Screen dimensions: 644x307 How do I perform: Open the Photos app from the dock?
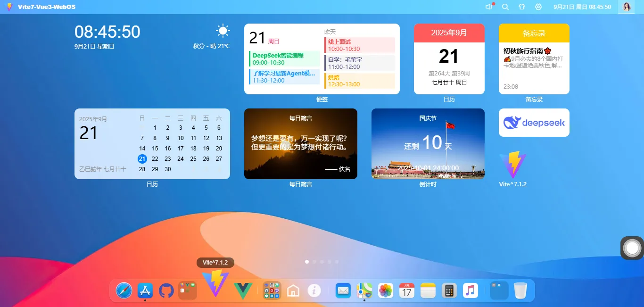pos(385,290)
